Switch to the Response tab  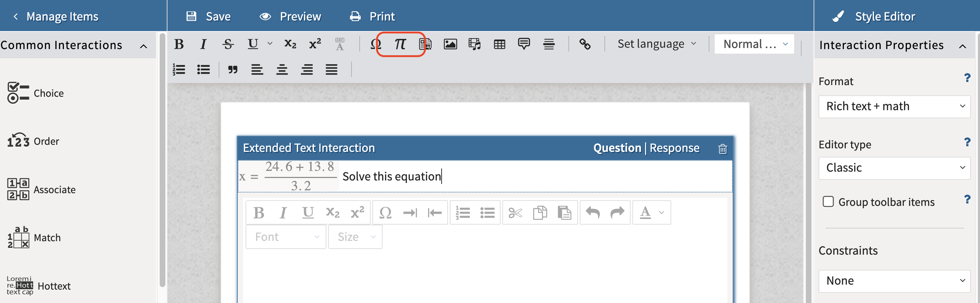(x=674, y=148)
